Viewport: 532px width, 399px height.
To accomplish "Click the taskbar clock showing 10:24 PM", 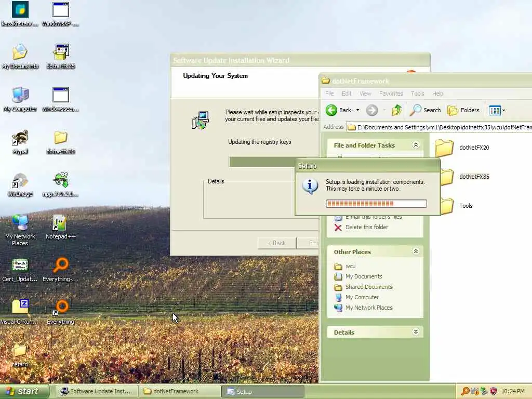I will coord(513,392).
